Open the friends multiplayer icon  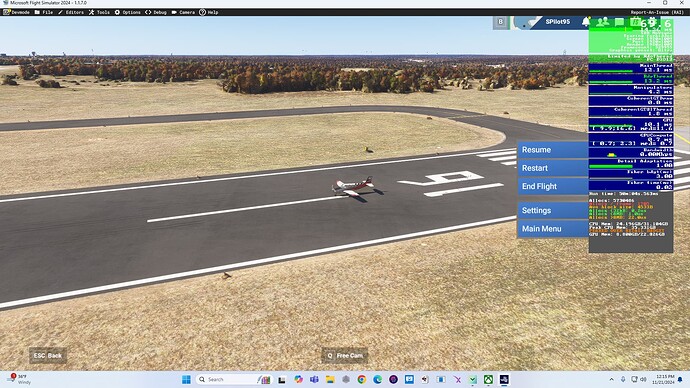click(x=602, y=22)
